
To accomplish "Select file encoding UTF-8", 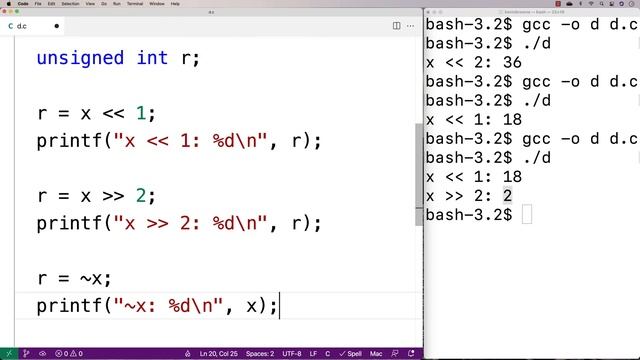I will pyautogui.click(x=292, y=353).
